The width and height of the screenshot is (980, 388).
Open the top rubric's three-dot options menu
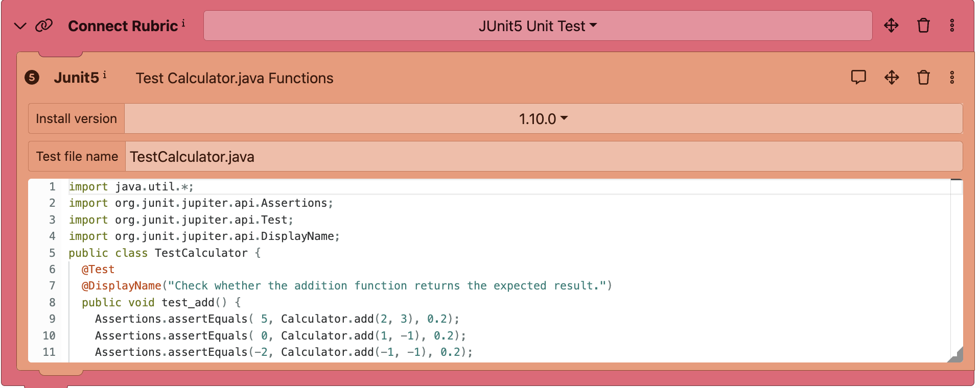pyautogui.click(x=952, y=26)
